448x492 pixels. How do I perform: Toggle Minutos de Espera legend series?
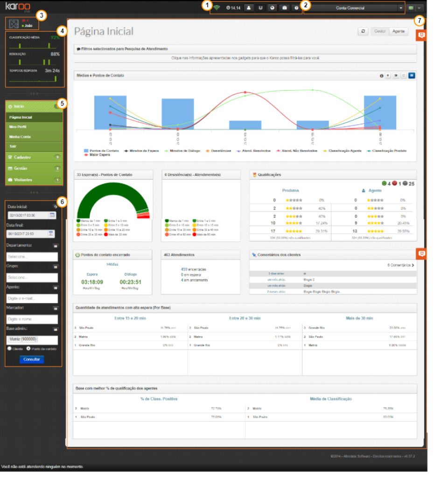141,151
